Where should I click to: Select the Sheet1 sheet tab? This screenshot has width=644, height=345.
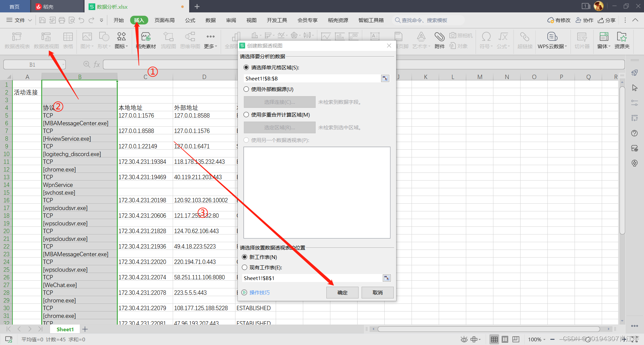coord(65,329)
